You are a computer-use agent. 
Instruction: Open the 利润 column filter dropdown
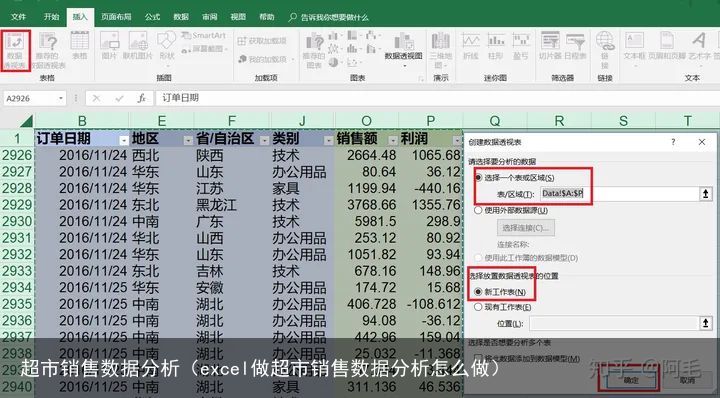tap(457, 140)
